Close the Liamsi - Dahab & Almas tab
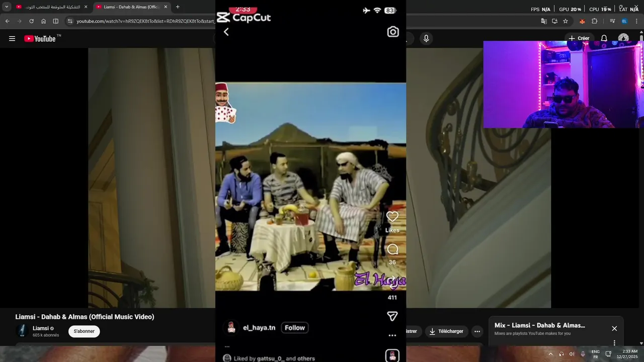Image resolution: width=644 pixels, height=362 pixels. click(x=166, y=7)
